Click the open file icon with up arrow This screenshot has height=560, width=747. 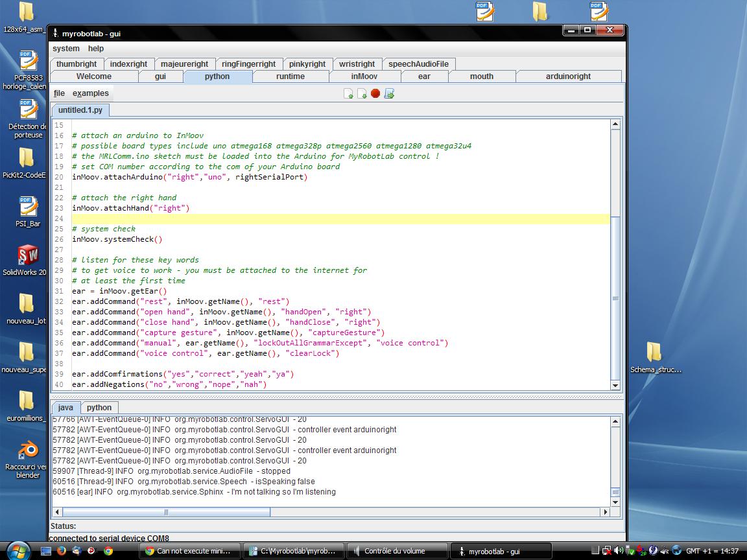tap(348, 94)
